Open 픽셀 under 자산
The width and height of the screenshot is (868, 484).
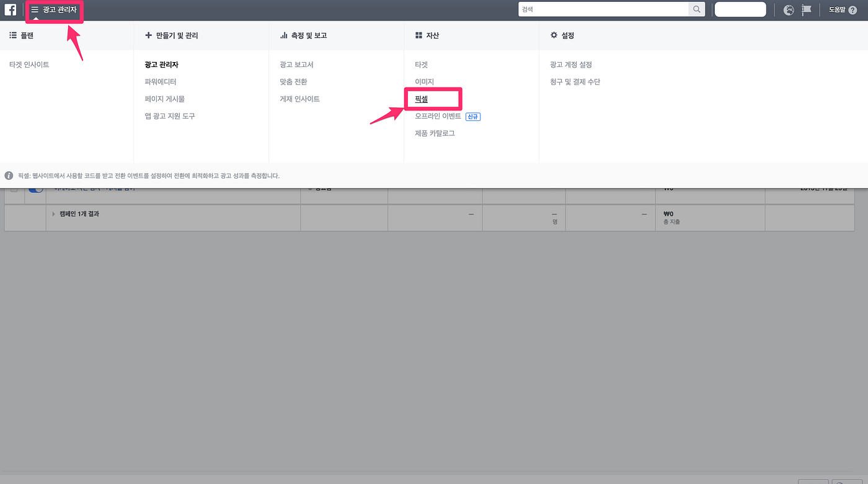pyautogui.click(x=421, y=99)
